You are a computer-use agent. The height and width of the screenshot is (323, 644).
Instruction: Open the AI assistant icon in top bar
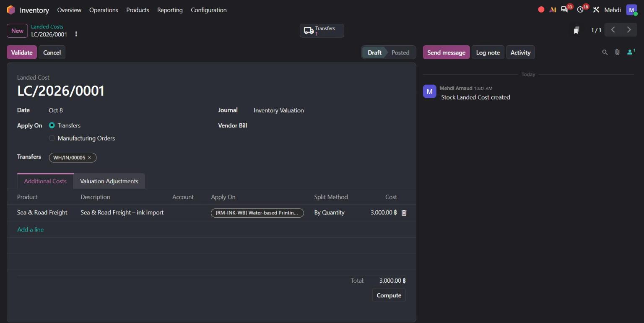point(553,10)
